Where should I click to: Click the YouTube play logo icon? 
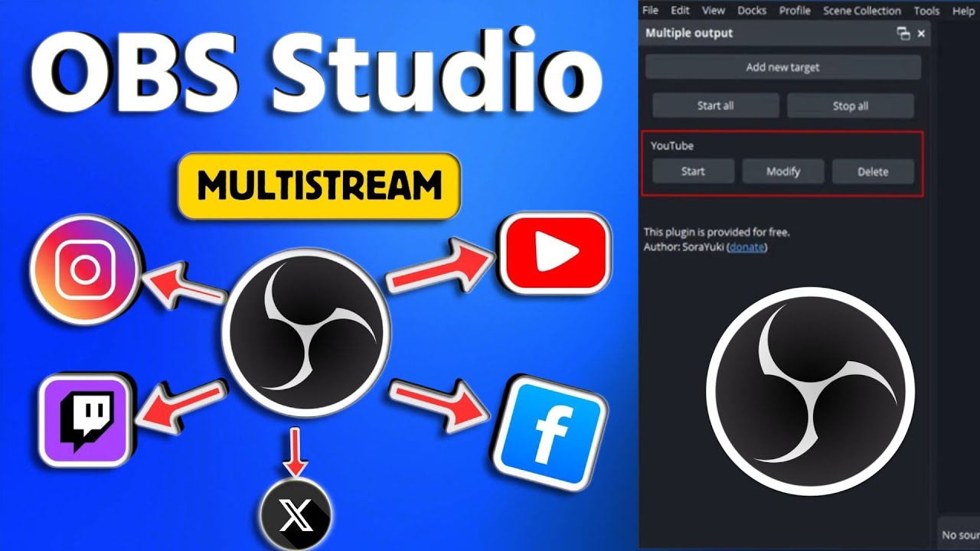555,254
